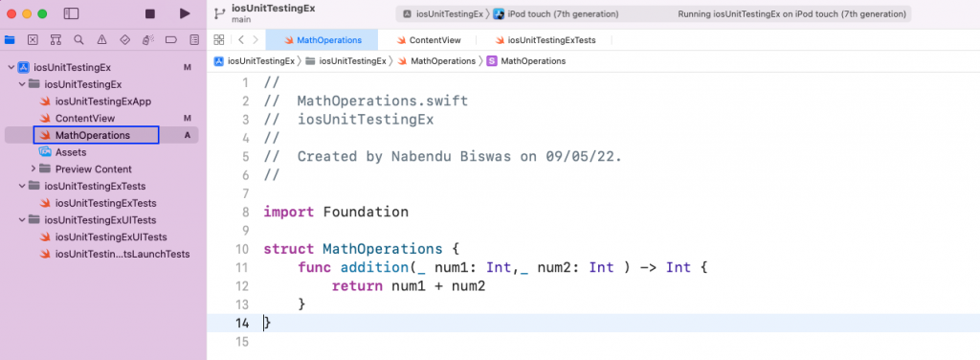
Task: Open the test navigator diamond icon
Action: coord(125,40)
